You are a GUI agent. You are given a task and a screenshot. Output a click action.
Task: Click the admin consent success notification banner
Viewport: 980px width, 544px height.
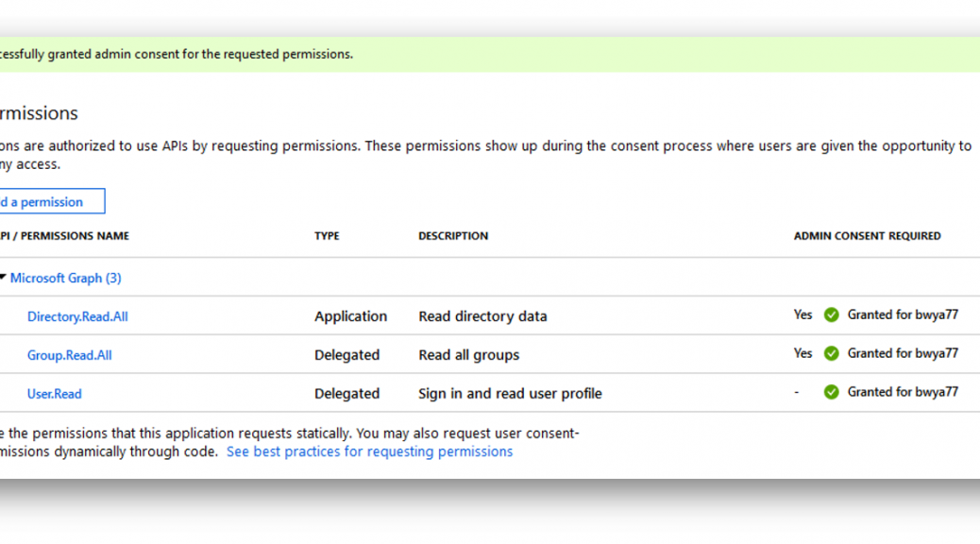[490, 55]
